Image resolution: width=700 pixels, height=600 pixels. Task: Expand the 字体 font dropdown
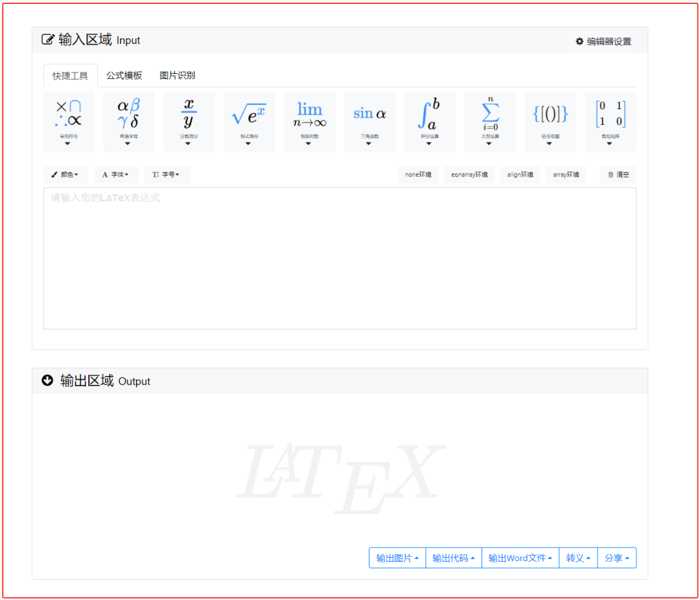[x=115, y=174]
